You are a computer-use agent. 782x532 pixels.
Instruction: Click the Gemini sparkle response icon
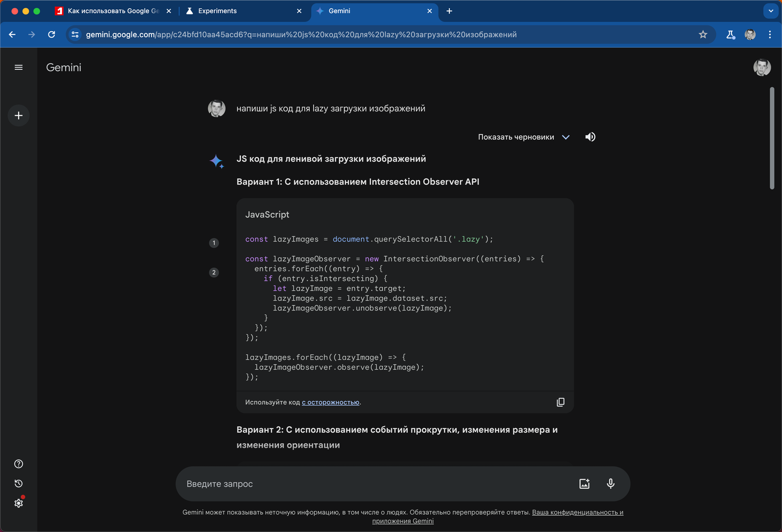click(x=217, y=162)
